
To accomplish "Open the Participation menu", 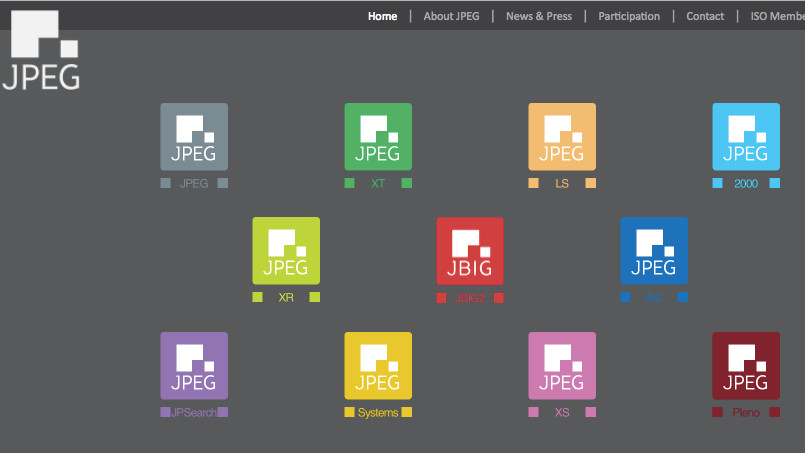I will 629,16.
